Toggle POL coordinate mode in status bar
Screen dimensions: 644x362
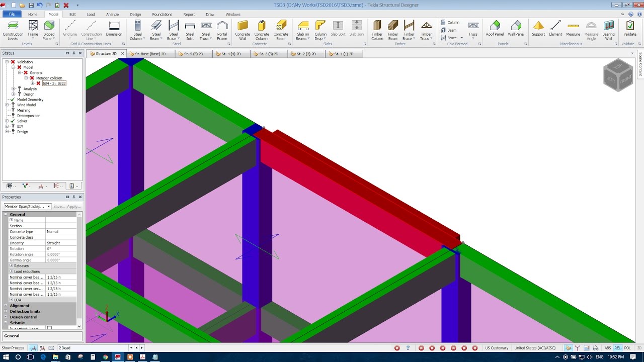[626, 347]
